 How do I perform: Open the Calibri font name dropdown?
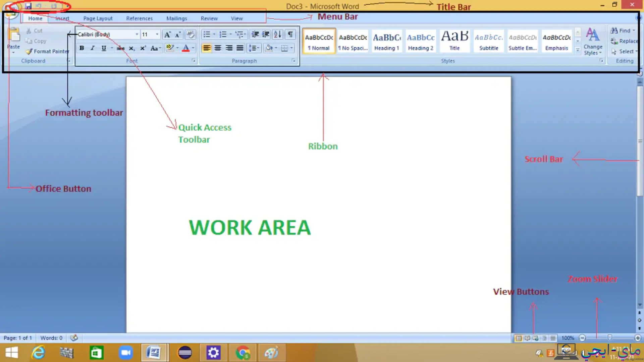coord(137,34)
